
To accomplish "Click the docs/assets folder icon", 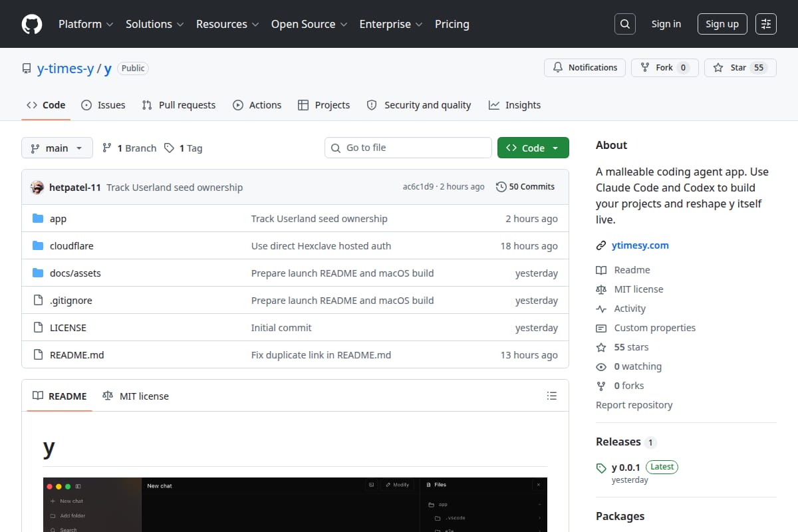I will (x=38, y=273).
